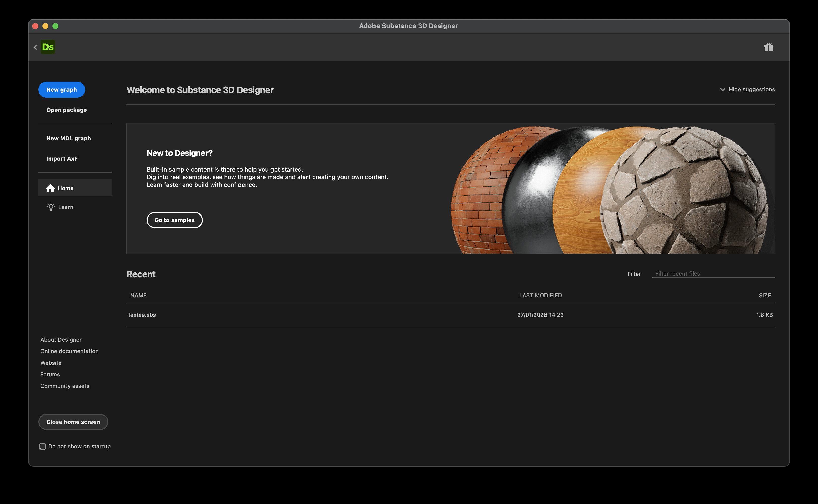Click the LAST MODIFIED column header
The width and height of the screenshot is (818, 504).
[x=540, y=295]
